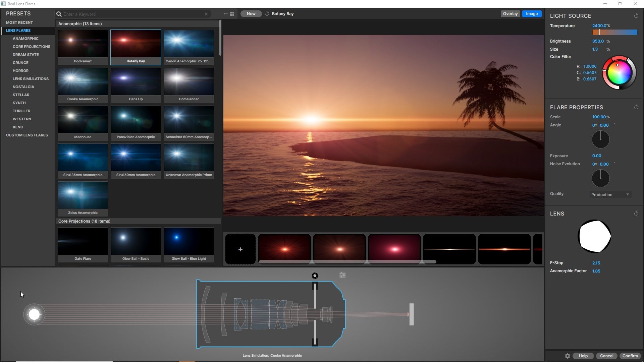The width and height of the screenshot is (644, 362).
Task: Switch to the Custom Lens Flares section
Action: pos(27,135)
